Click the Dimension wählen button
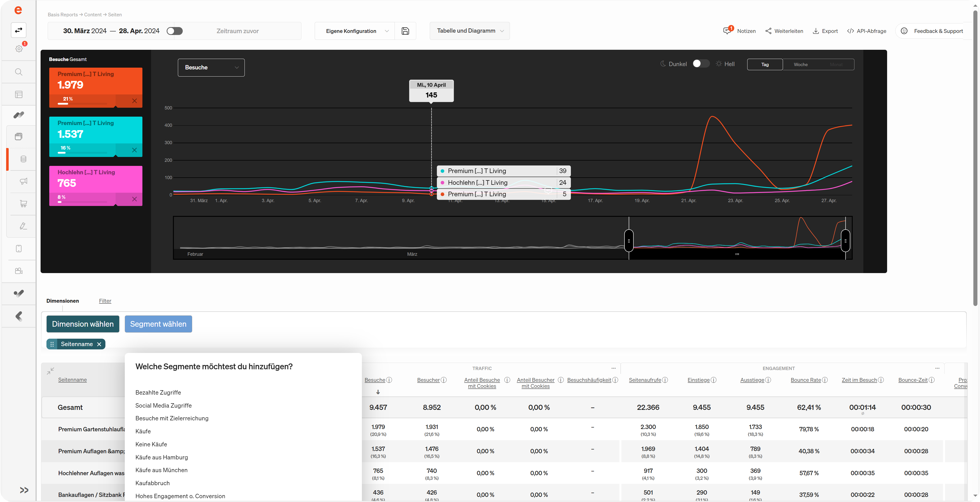This screenshot has height=502, width=980. point(82,324)
